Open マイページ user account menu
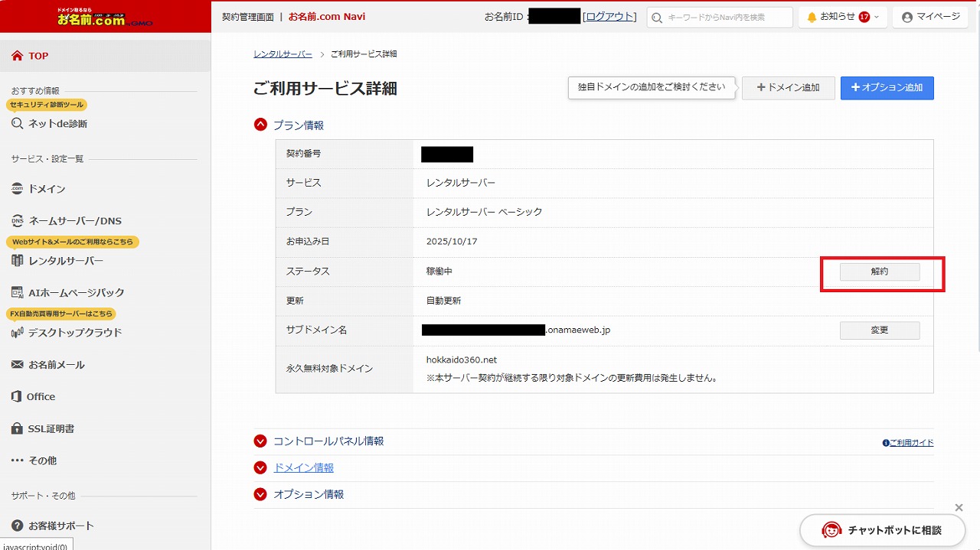The width and height of the screenshot is (980, 550). pos(930,17)
